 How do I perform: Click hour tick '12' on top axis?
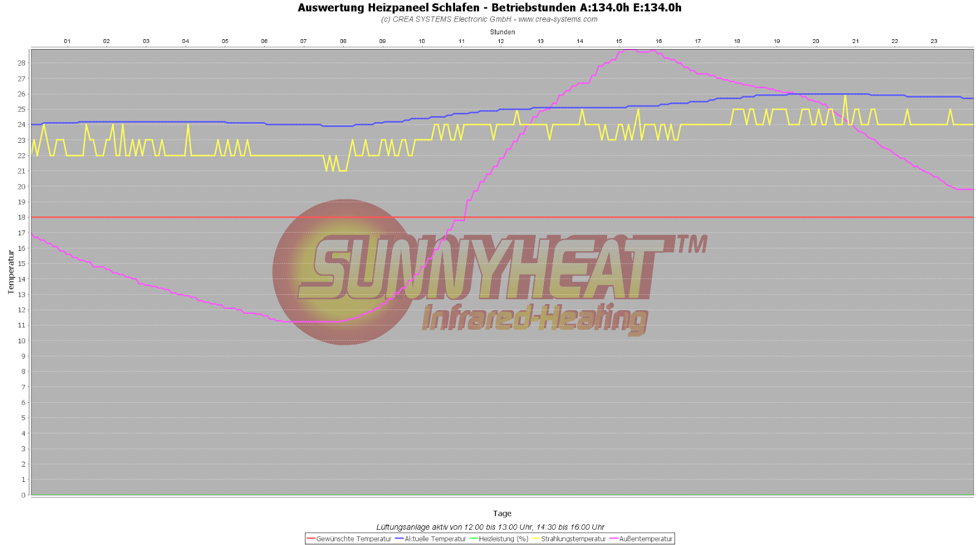pyautogui.click(x=501, y=41)
